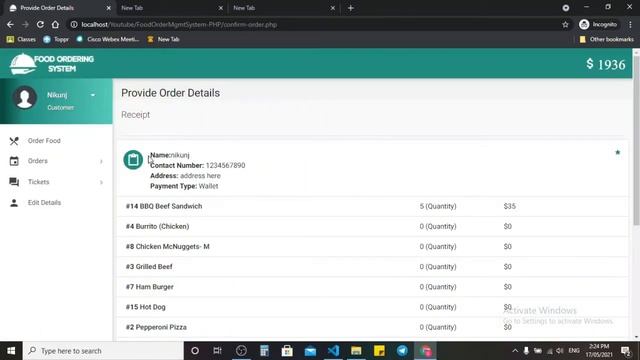Reload the page with refresh icon

click(x=40, y=24)
